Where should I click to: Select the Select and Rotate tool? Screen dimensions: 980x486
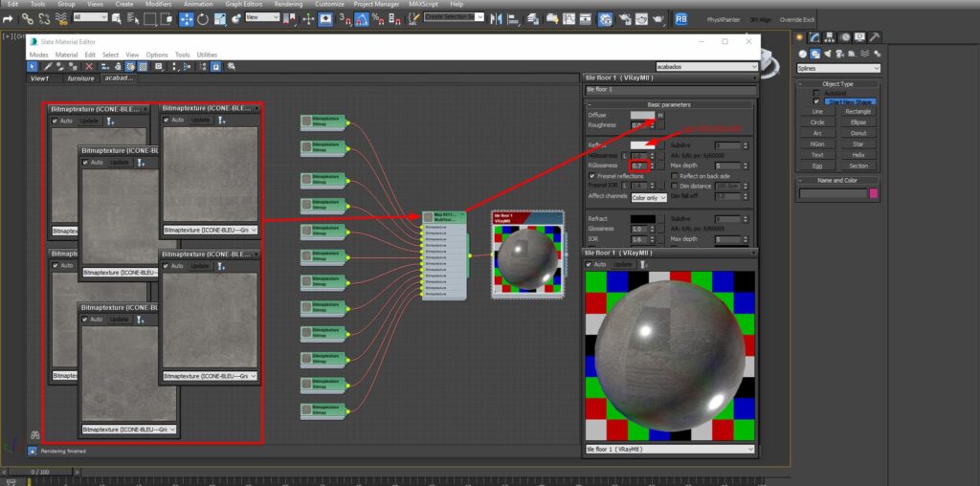tap(203, 19)
